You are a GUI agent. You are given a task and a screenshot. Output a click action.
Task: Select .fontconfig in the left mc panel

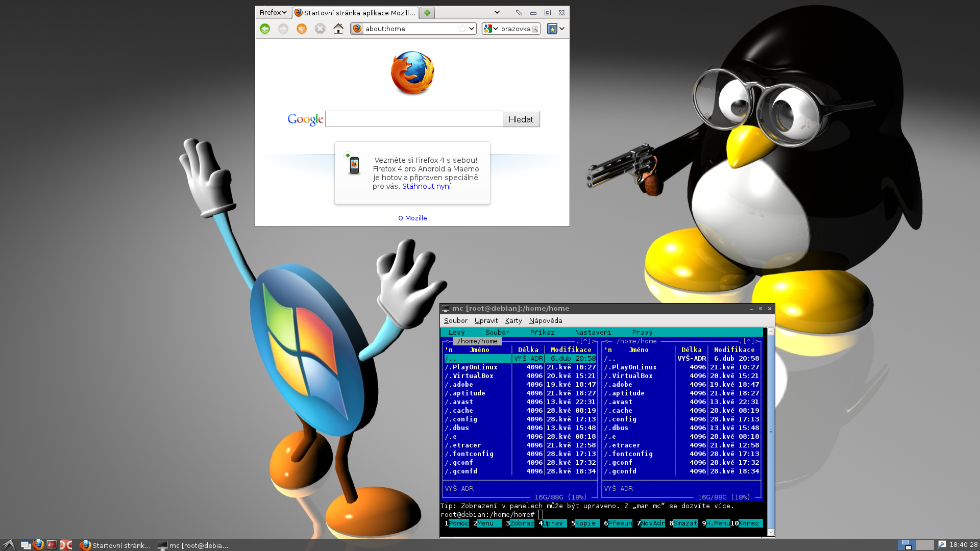pyautogui.click(x=520, y=454)
